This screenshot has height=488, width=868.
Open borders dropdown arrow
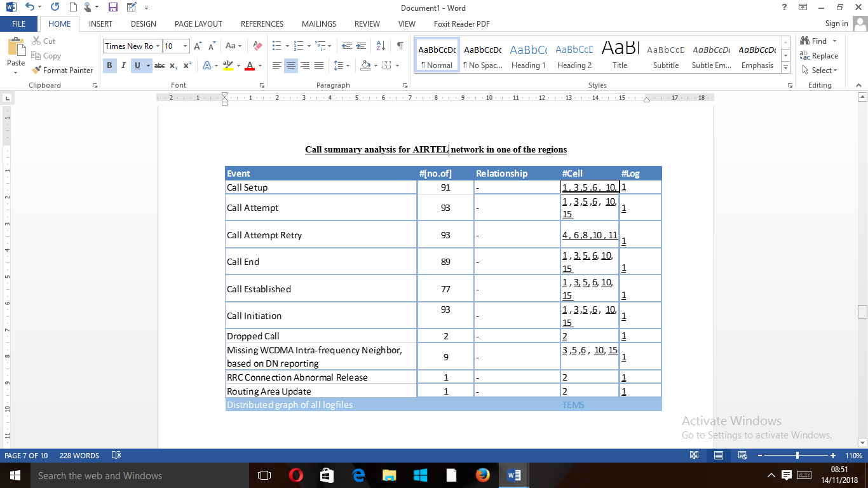(397, 65)
